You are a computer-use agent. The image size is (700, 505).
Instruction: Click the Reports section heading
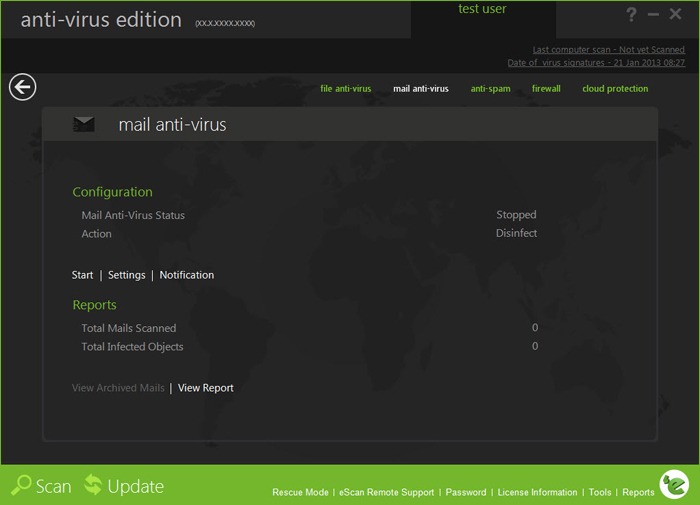94,305
